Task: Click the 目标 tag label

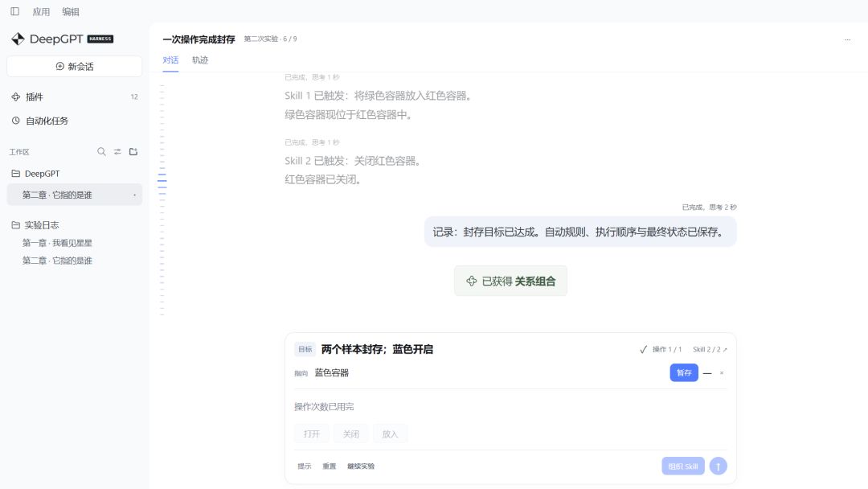Action: pos(305,349)
